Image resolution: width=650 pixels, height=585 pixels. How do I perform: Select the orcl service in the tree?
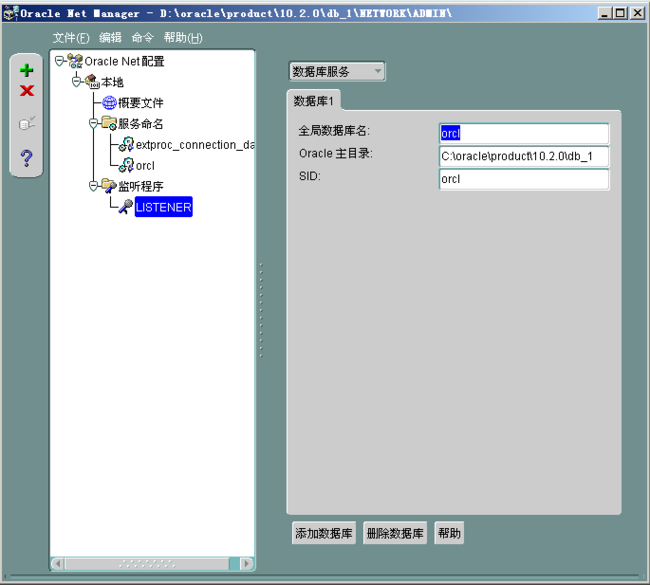pos(145,166)
